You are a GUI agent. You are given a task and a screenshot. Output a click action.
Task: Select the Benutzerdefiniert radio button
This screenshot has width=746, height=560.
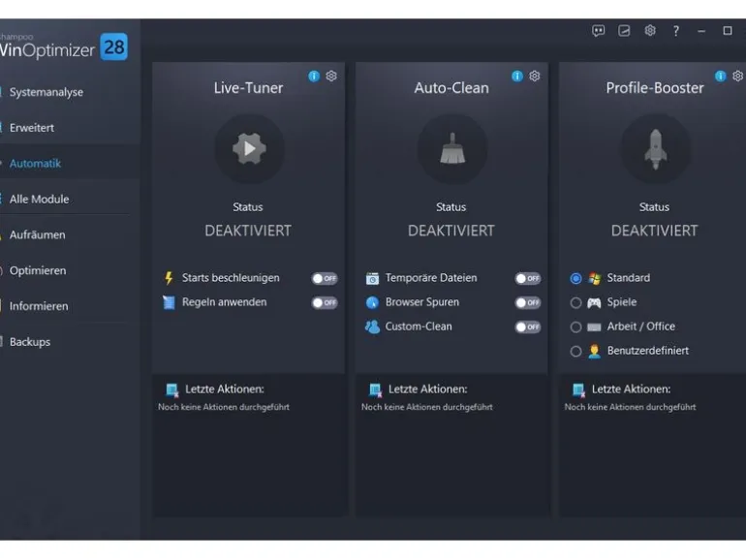point(575,351)
